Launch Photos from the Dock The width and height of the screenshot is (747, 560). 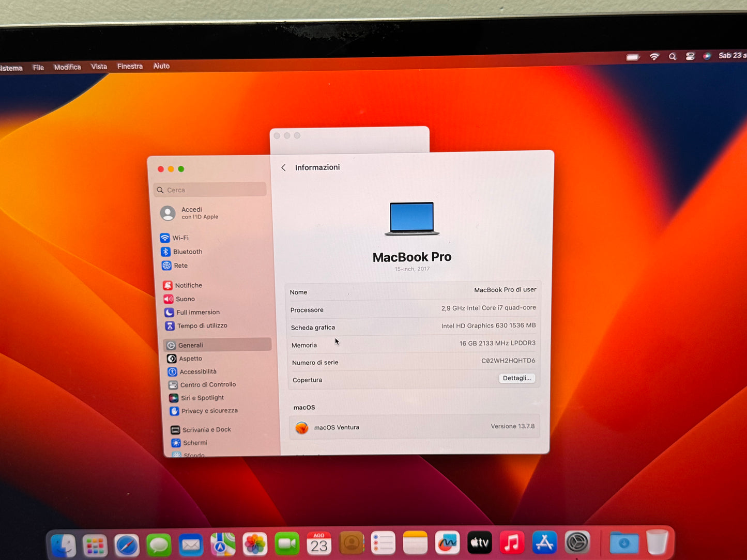coord(255,545)
